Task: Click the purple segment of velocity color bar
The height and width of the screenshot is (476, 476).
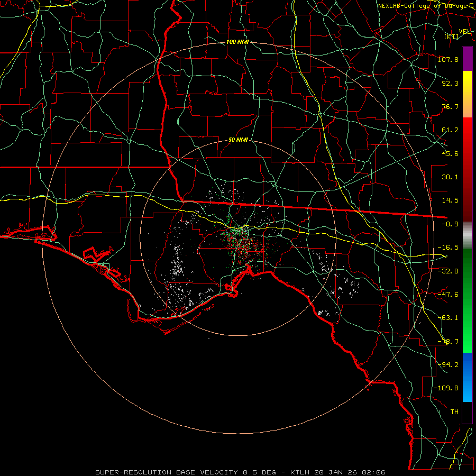Action: tap(467, 59)
